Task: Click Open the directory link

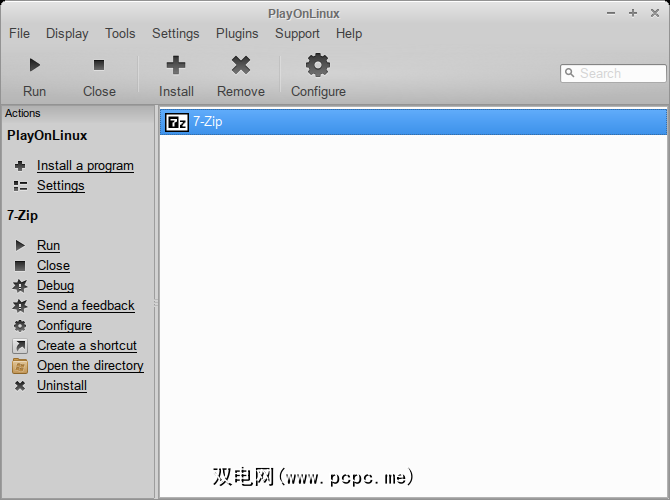Action: [90, 366]
